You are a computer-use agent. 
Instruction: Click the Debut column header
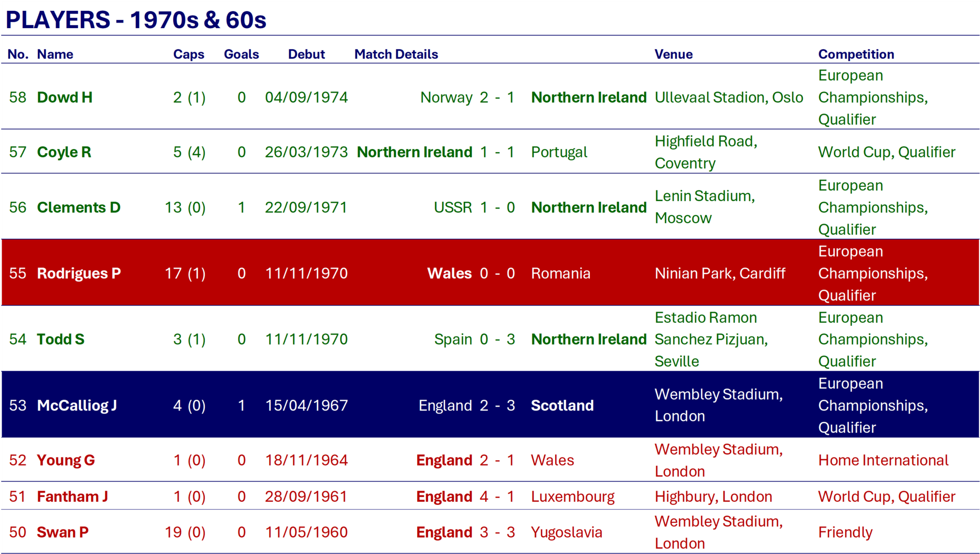point(306,54)
